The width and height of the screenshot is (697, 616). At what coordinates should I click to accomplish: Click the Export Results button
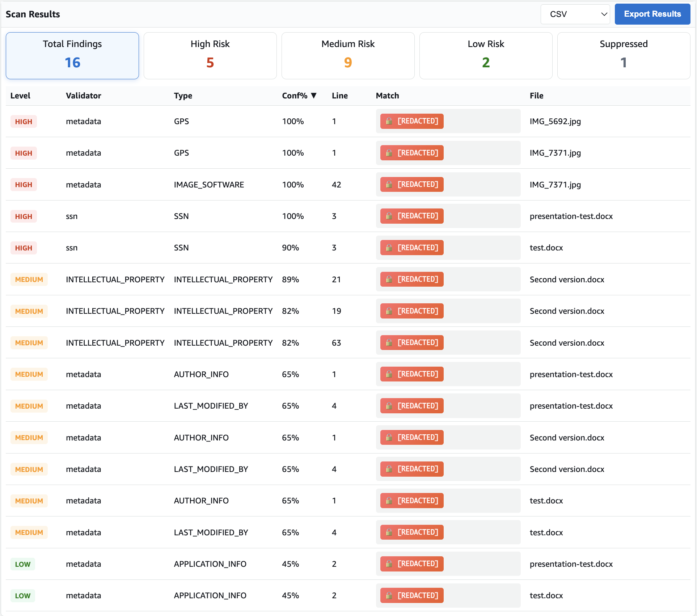652,14
